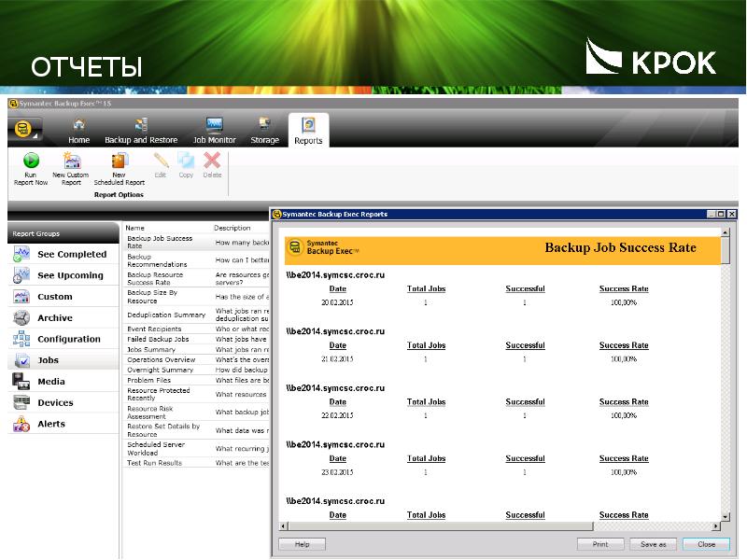Select the Custom report group
The height and width of the screenshot is (560, 747).
click(x=63, y=297)
